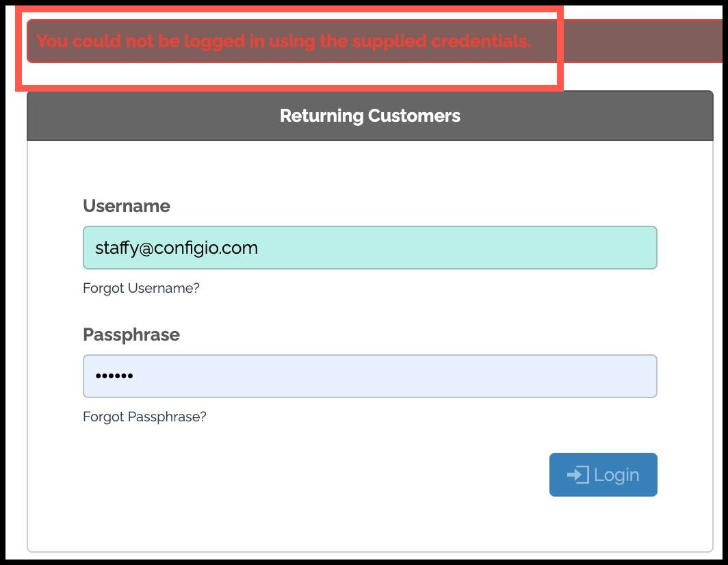
Task: Click the Returning Customers panel header
Action: [370, 116]
